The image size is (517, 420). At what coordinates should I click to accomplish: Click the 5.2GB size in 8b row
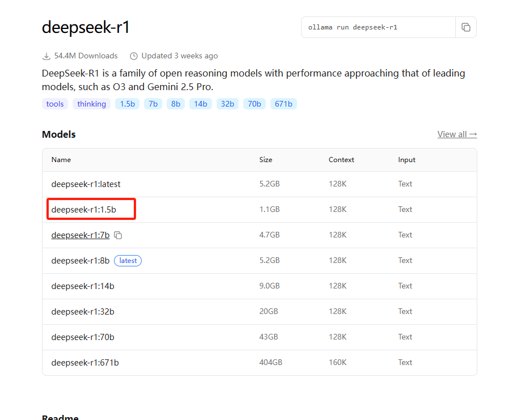tap(269, 260)
